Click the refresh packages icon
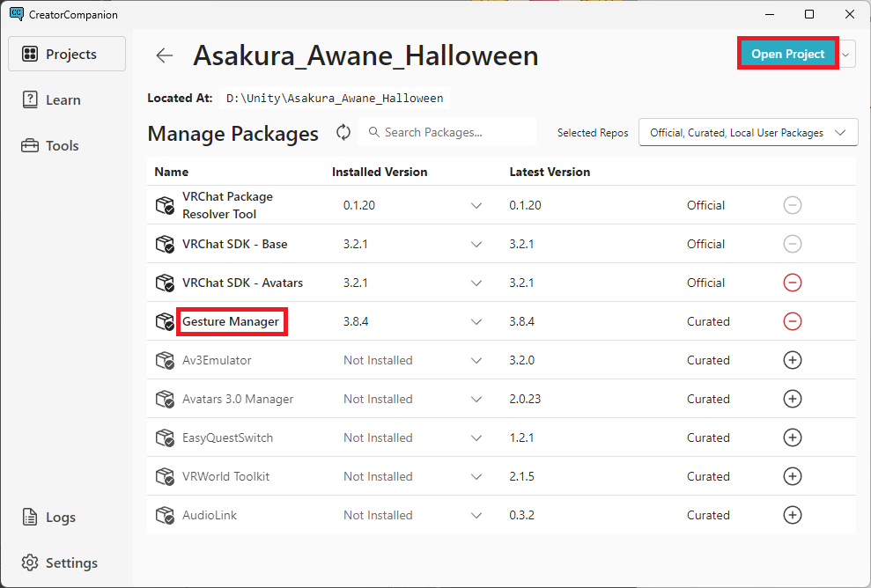Image resolution: width=871 pixels, height=588 pixels. pos(343,132)
